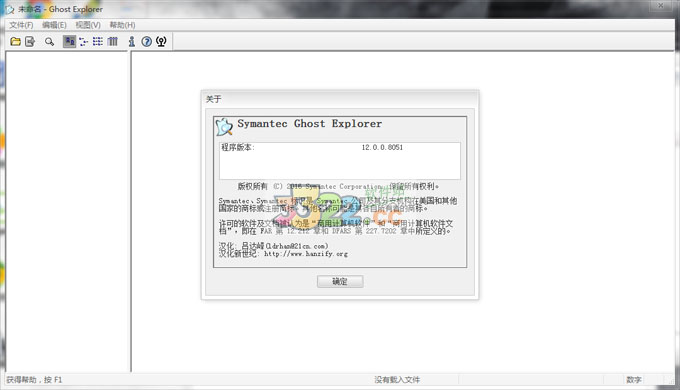Image resolution: width=680 pixels, height=390 pixels.
Task: Close the Ghost Explorer window
Action: [x=660, y=5]
